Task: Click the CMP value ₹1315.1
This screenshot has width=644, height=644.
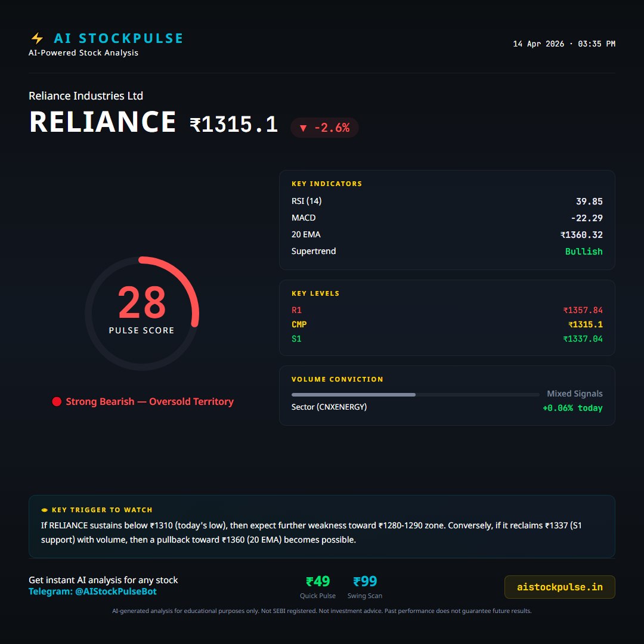Action: 586,324
